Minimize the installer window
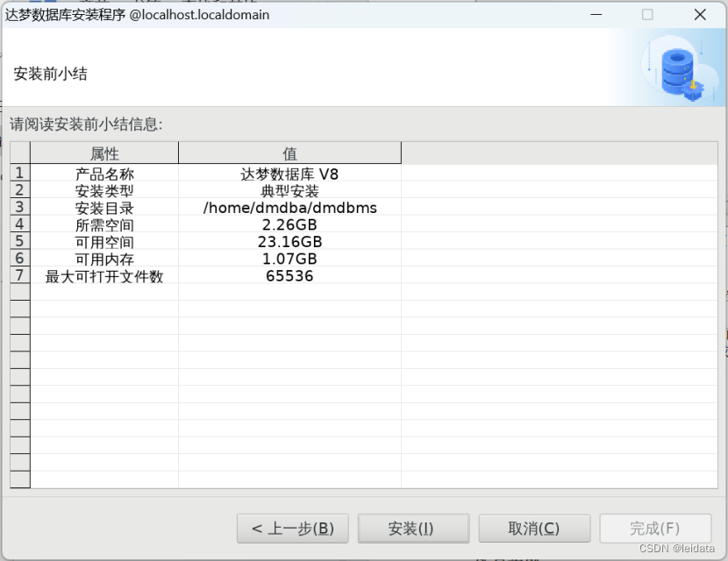This screenshot has height=561, width=728. point(596,15)
